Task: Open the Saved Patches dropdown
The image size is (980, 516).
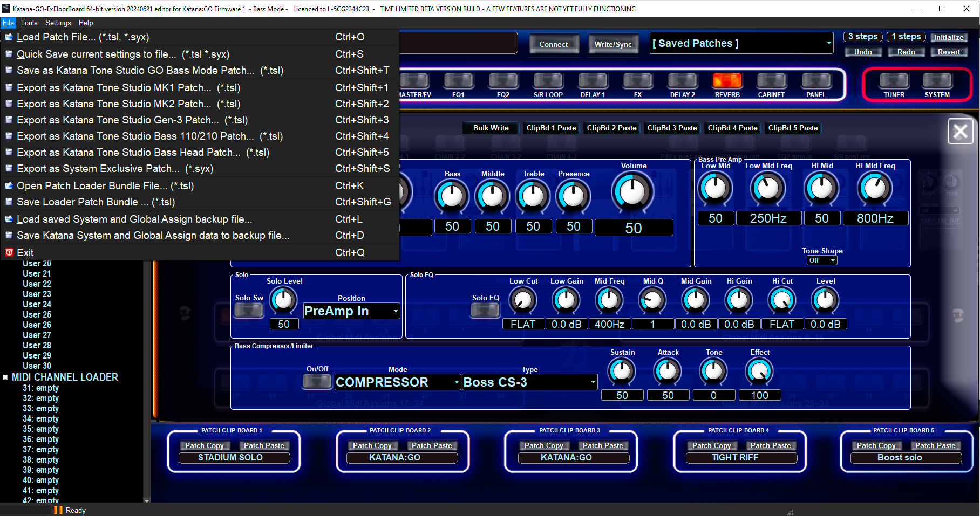Action: (x=742, y=43)
